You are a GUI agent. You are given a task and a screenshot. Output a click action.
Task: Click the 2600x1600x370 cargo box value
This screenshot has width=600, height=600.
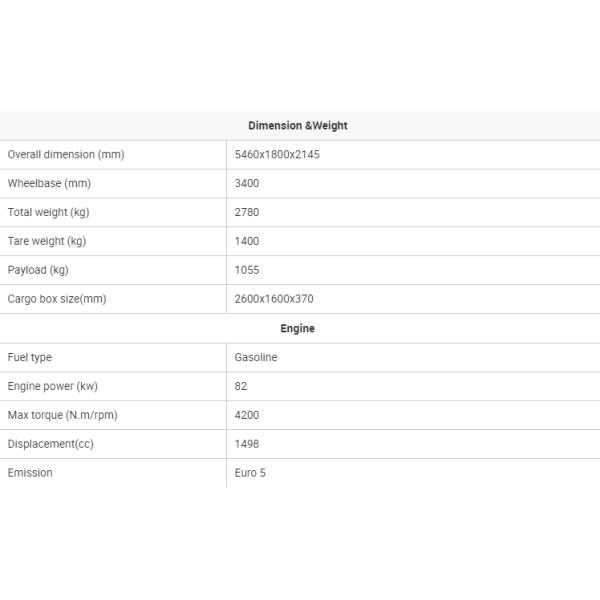274,299
